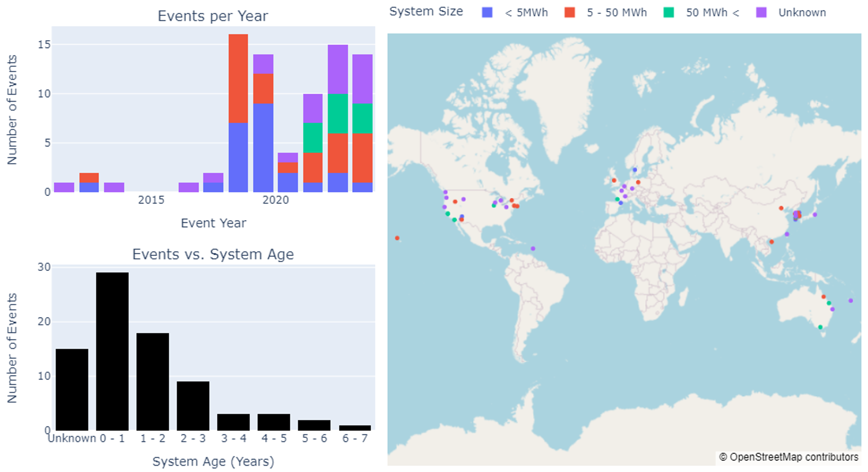Screen dimensions: 868x472
Task: Toggle the red 5 - 50 MWh legend swatch
Action: click(570, 13)
